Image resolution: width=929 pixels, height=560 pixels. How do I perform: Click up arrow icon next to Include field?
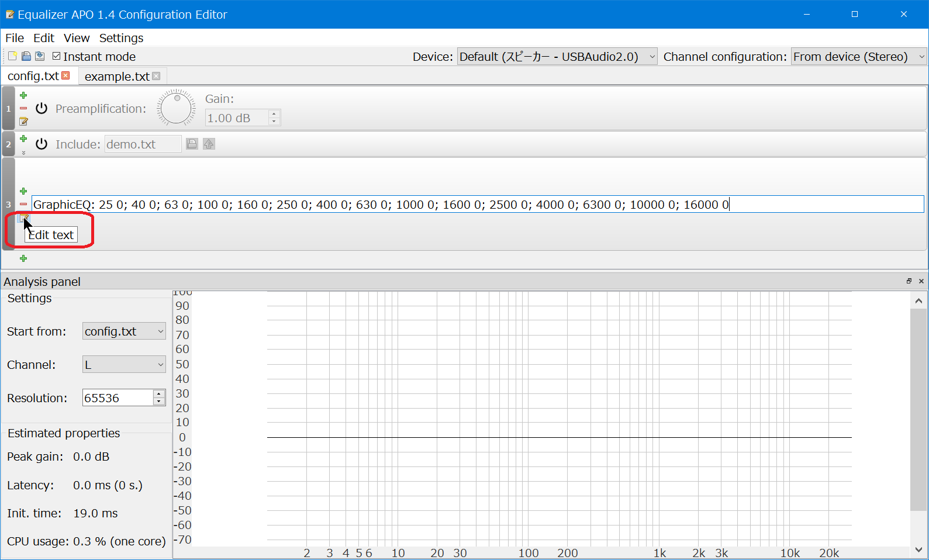pos(209,144)
